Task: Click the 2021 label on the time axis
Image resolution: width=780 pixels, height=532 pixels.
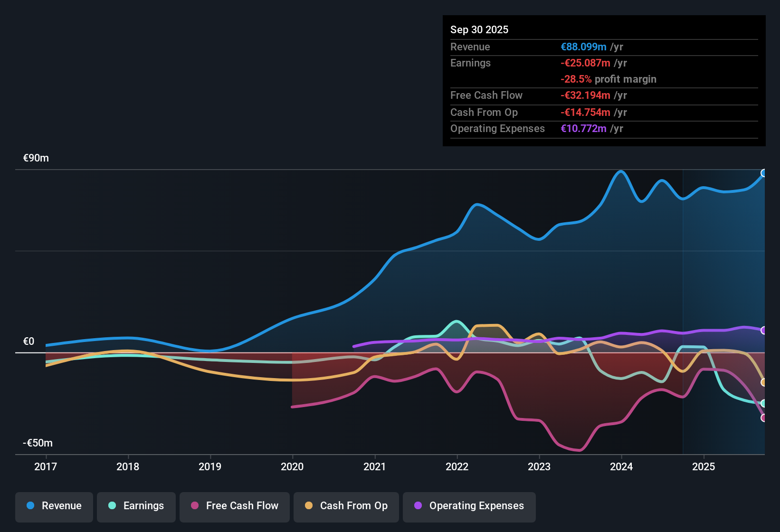Action: click(375, 466)
